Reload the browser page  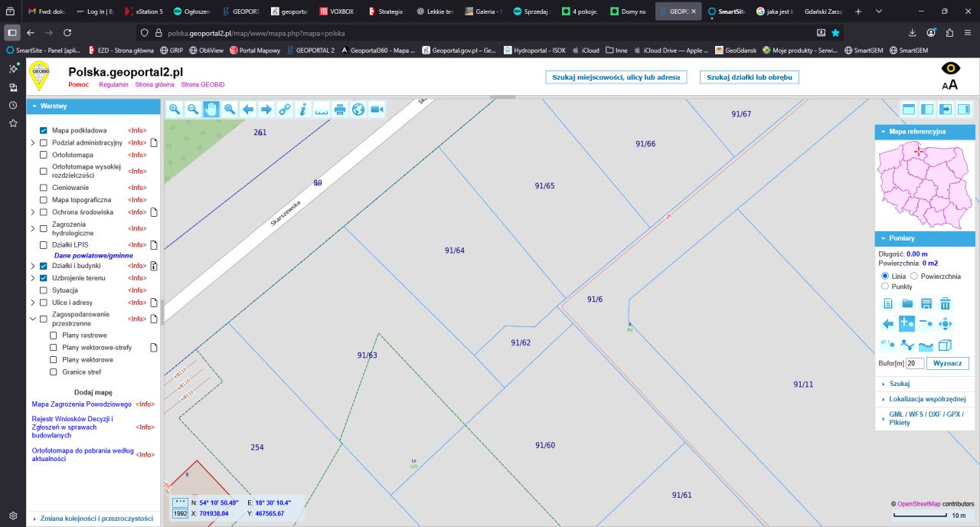click(67, 33)
